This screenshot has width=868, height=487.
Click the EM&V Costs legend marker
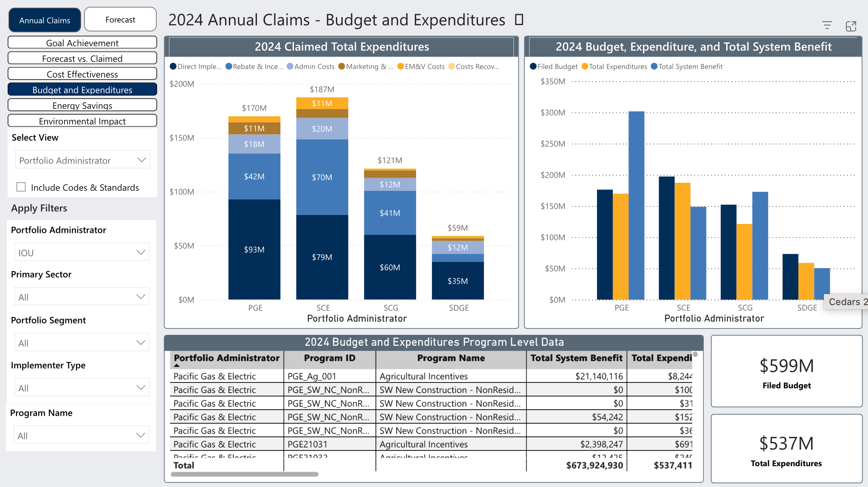click(400, 66)
